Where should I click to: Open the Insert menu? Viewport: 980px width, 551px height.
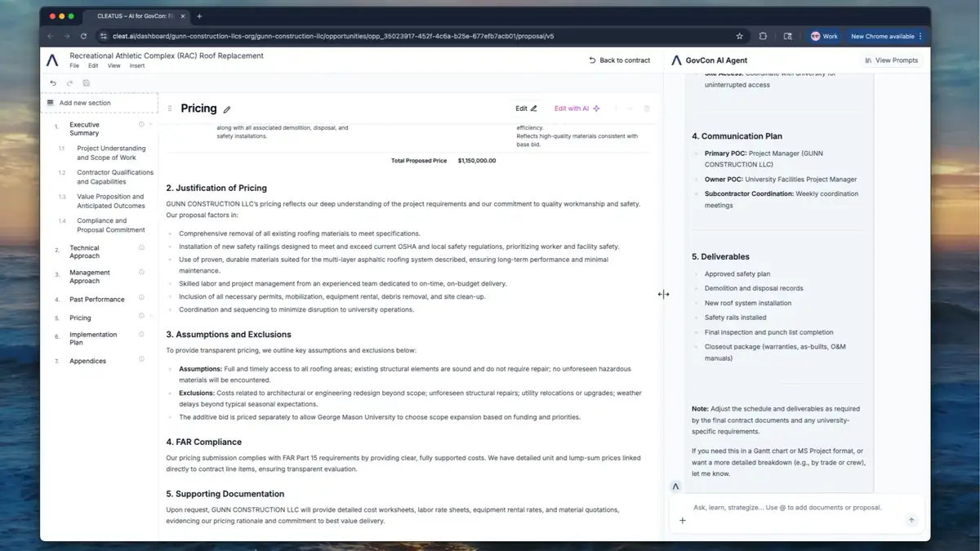(136, 65)
